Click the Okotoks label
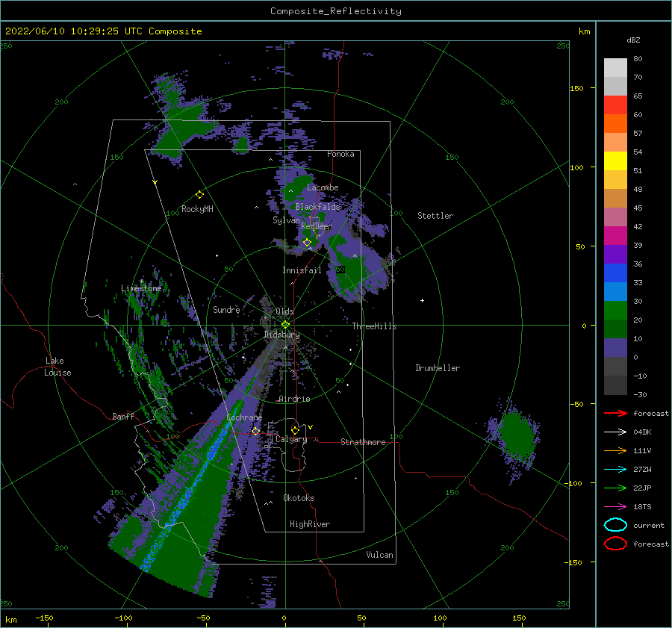The image size is (672, 628). (x=299, y=498)
